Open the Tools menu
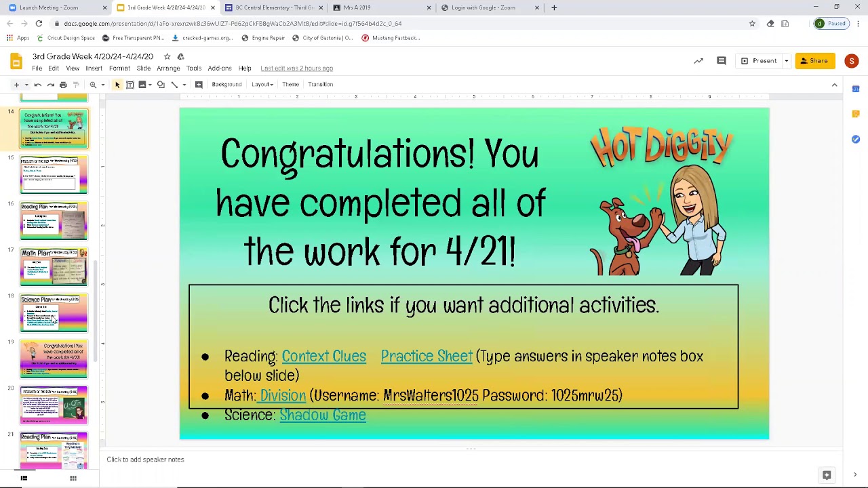The image size is (868, 488). coord(194,68)
